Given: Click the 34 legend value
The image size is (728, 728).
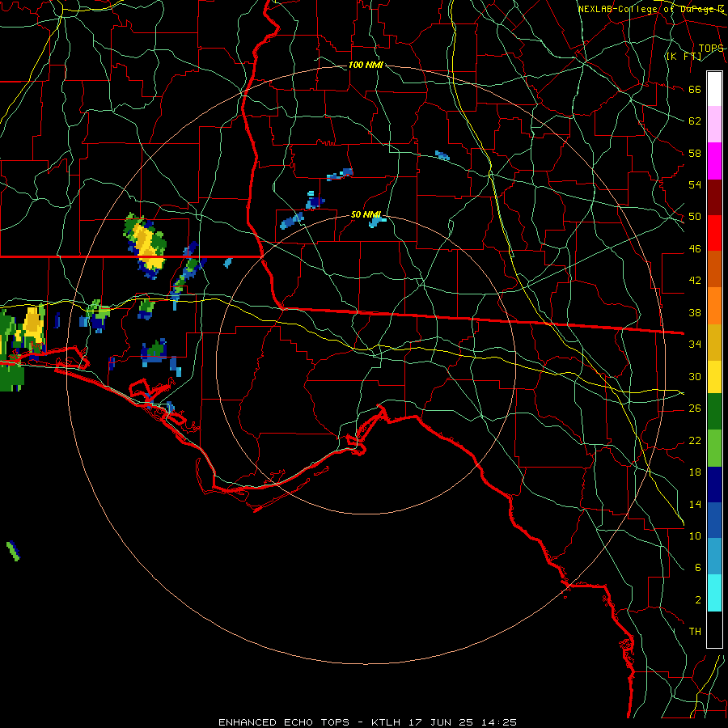Looking at the screenshot, I should click(695, 345).
